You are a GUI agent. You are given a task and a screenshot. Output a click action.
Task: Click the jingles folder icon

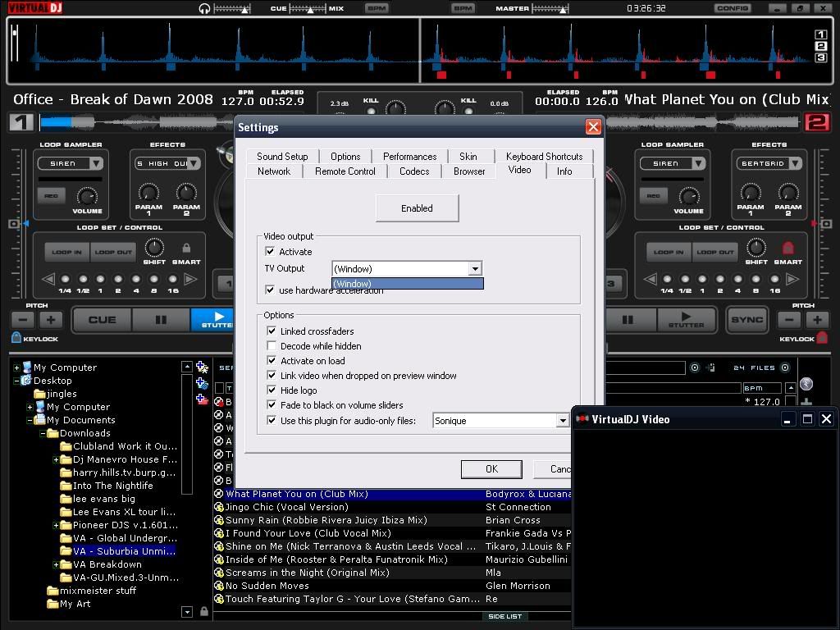click(x=39, y=394)
